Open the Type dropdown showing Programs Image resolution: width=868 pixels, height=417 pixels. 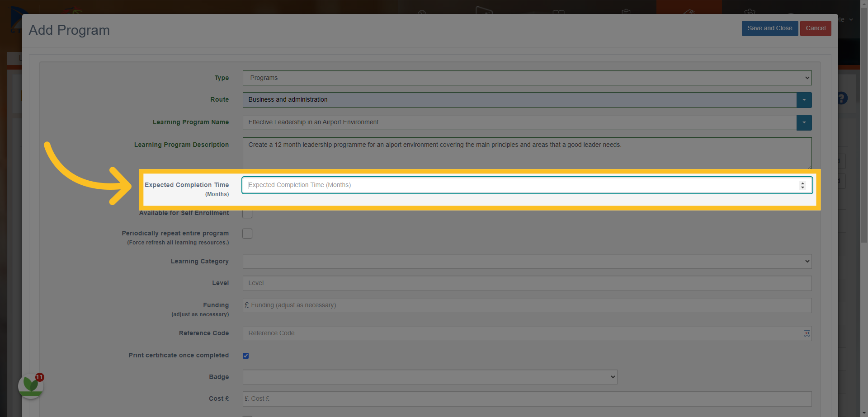(x=527, y=78)
